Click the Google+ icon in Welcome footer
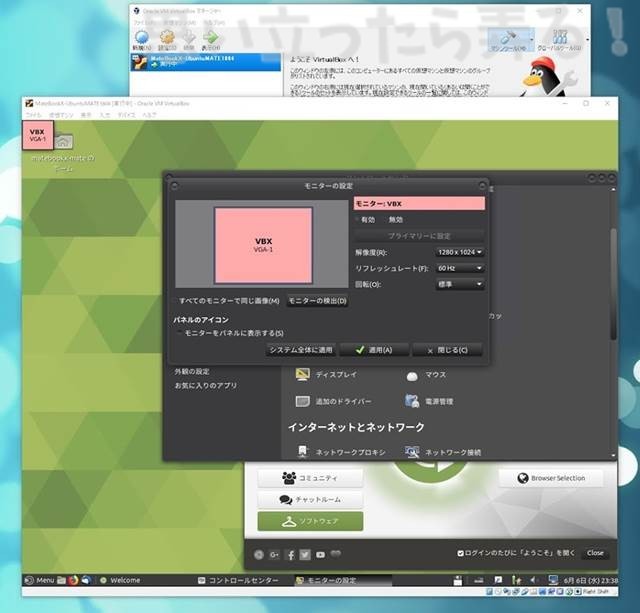The height and width of the screenshot is (613, 640). coord(274,554)
